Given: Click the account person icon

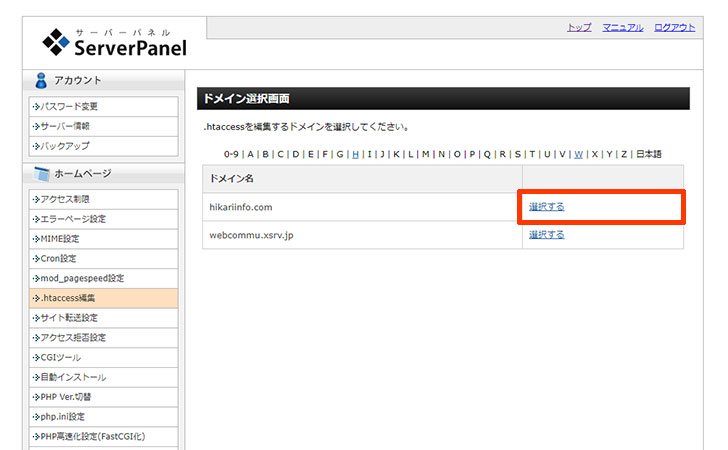Looking at the screenshot, I should (41, 80).
